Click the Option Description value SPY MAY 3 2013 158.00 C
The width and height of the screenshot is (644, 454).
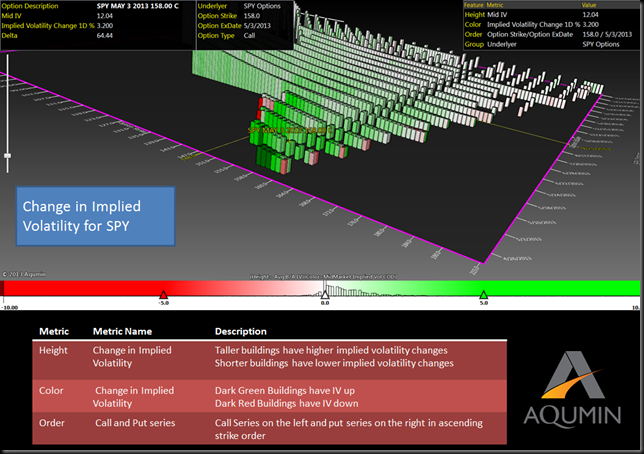[138, 6]
